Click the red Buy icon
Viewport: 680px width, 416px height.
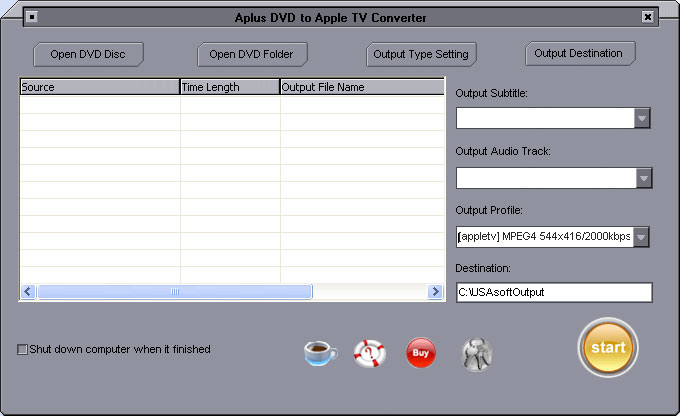[x=421, y=353]
